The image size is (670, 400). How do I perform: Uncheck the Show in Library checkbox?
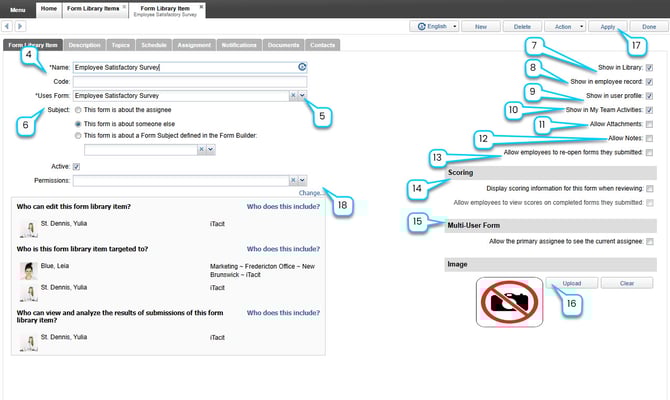point(649,67)
